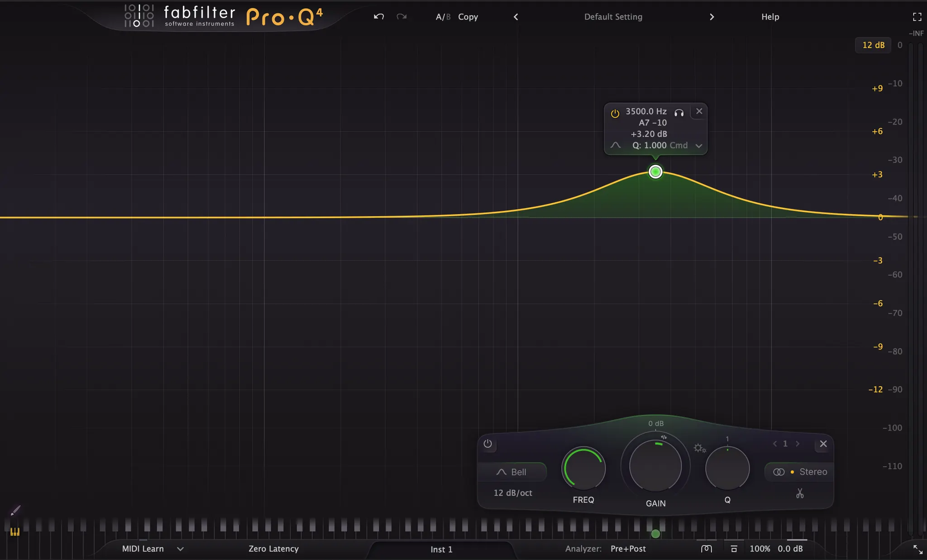Click the EQ sketch brush icon
Screen dimensions: 927x560
(15, 511)
